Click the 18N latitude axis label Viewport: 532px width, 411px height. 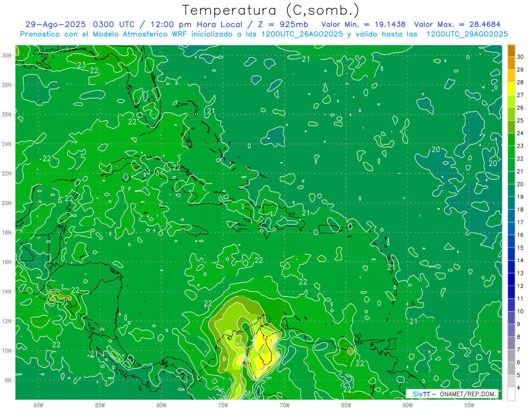(x=7, y=232)
